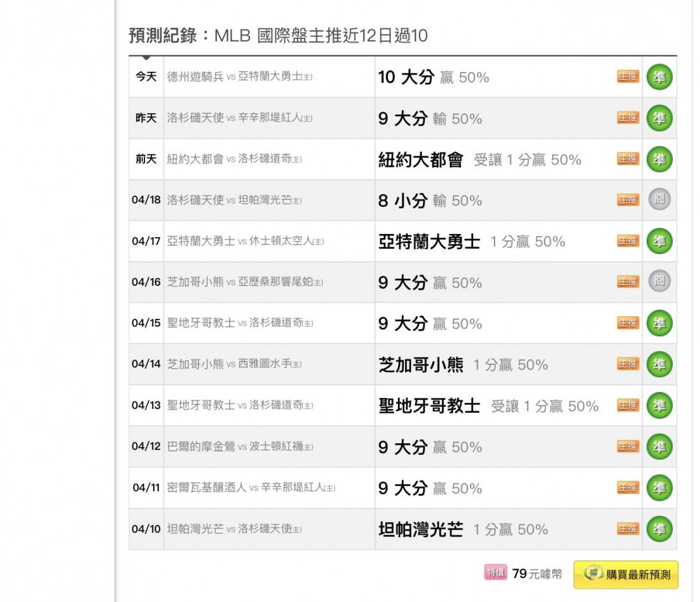Click the 79 元噱幣 price text
Screen dimensions: 700x602
tap(537, 574)
